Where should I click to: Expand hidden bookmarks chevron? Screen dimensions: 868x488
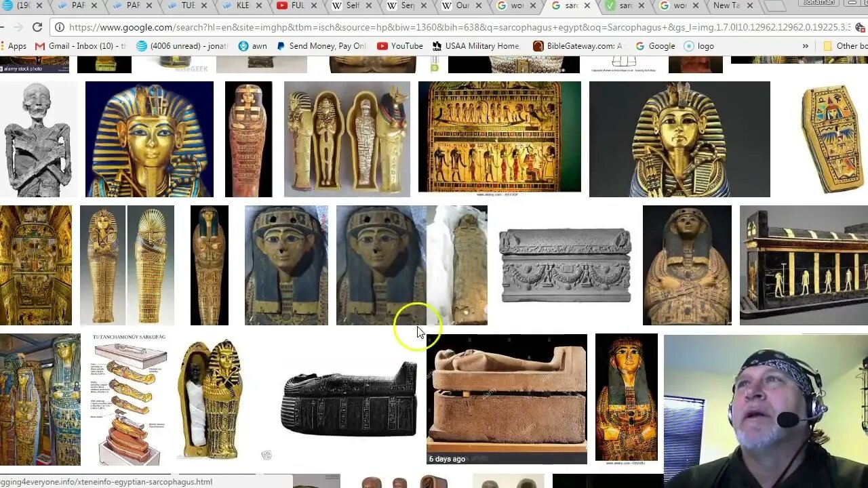(805, 46)
